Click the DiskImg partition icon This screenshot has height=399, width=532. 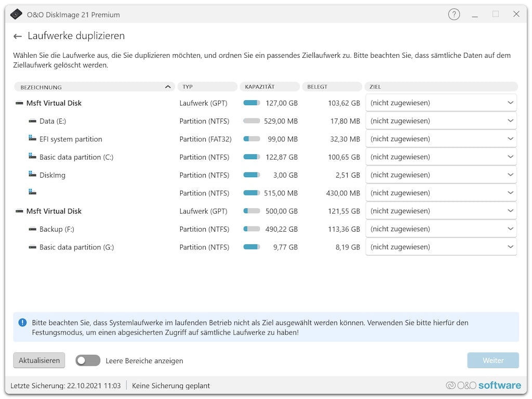33,175
